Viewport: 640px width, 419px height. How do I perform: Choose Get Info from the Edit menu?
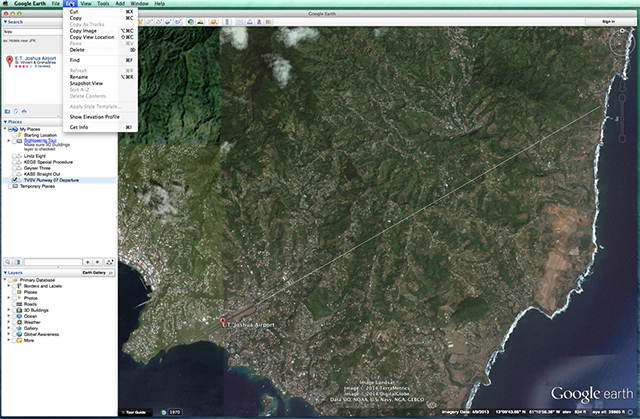pyautogui.click(x=100, y=127)
